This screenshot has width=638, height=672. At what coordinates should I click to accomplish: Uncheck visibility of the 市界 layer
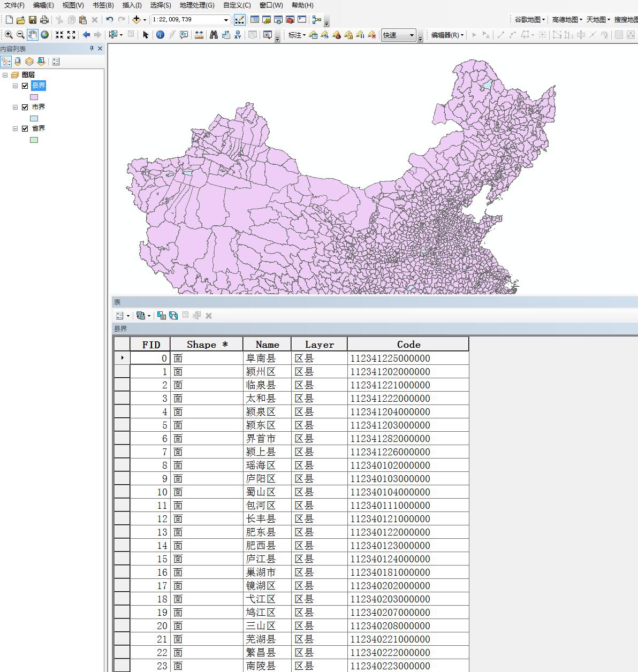[x=25, y=106]
